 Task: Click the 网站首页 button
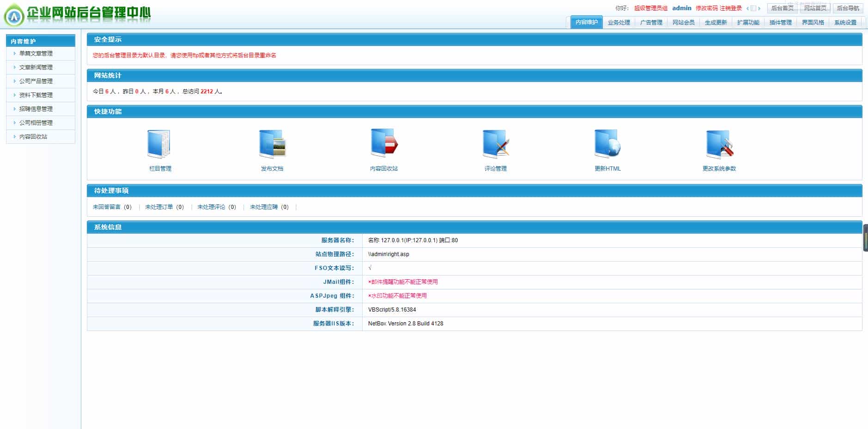tap(815, 8)
